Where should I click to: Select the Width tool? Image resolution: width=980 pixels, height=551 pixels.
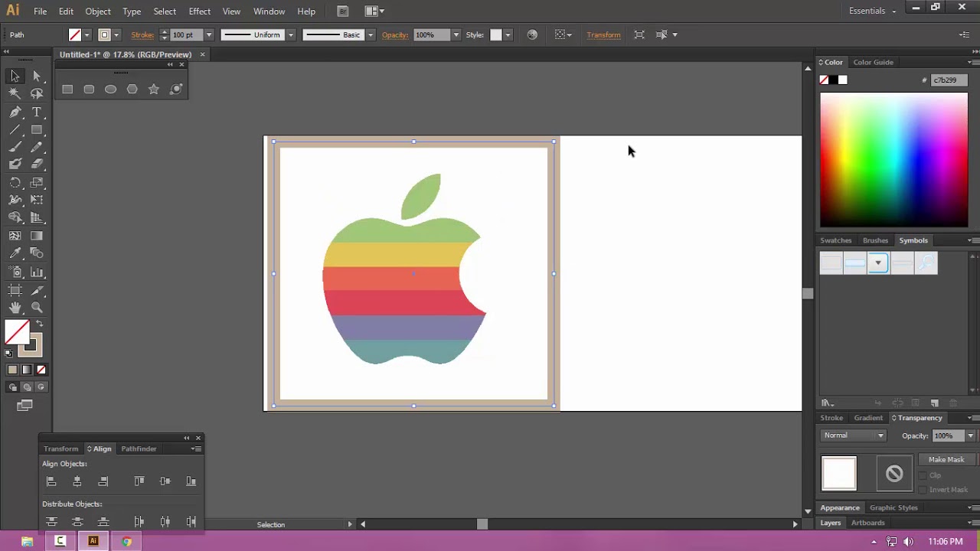click(x=15, y=200)
